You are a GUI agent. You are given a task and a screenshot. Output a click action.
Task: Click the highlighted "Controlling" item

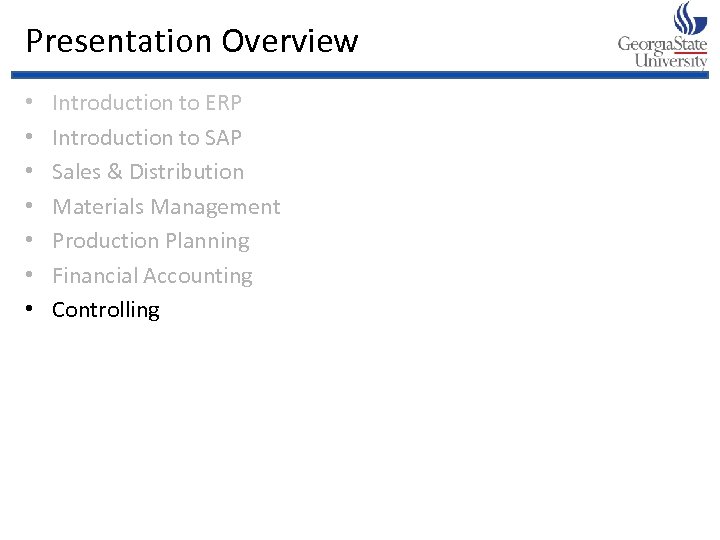(106, 310)
